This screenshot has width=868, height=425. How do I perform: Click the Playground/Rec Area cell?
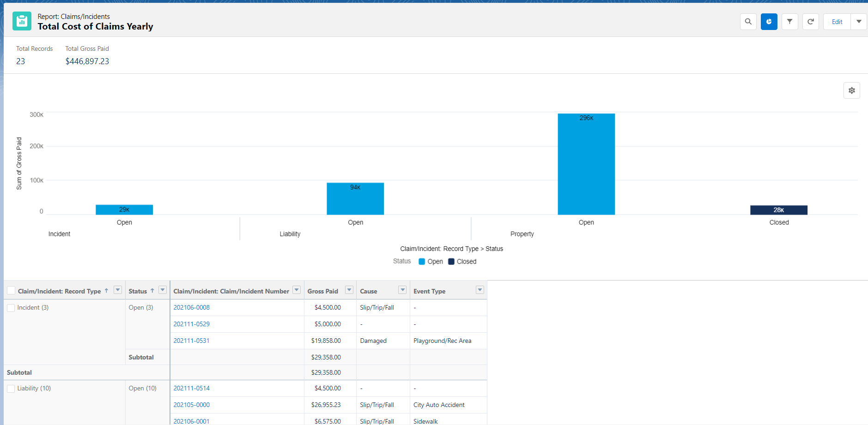[448, 341]
